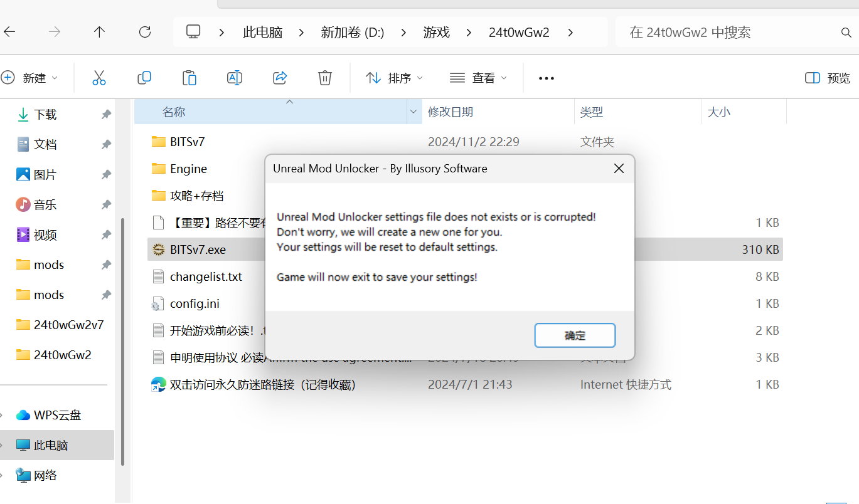Viewport: 859px width, 504px height.
Task: Click the Paste clipboard icon
Action: [189, 78]
